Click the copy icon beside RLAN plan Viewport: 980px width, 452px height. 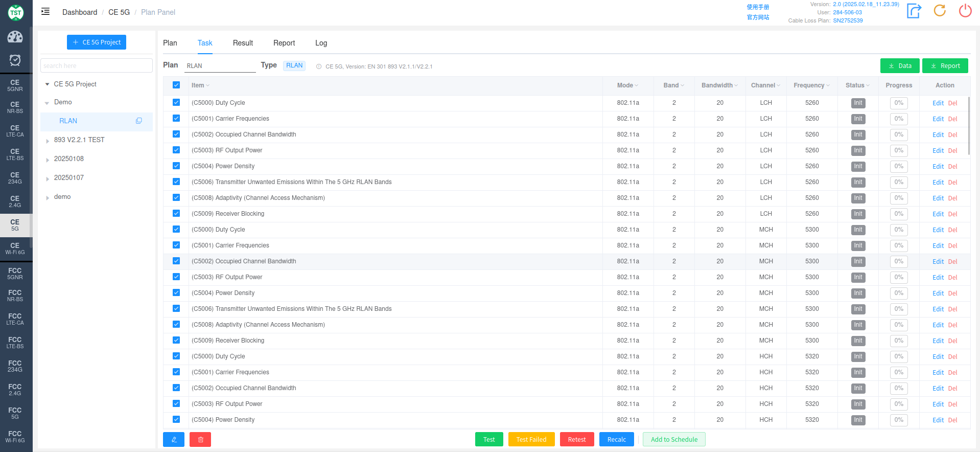(x=138, y=121)
